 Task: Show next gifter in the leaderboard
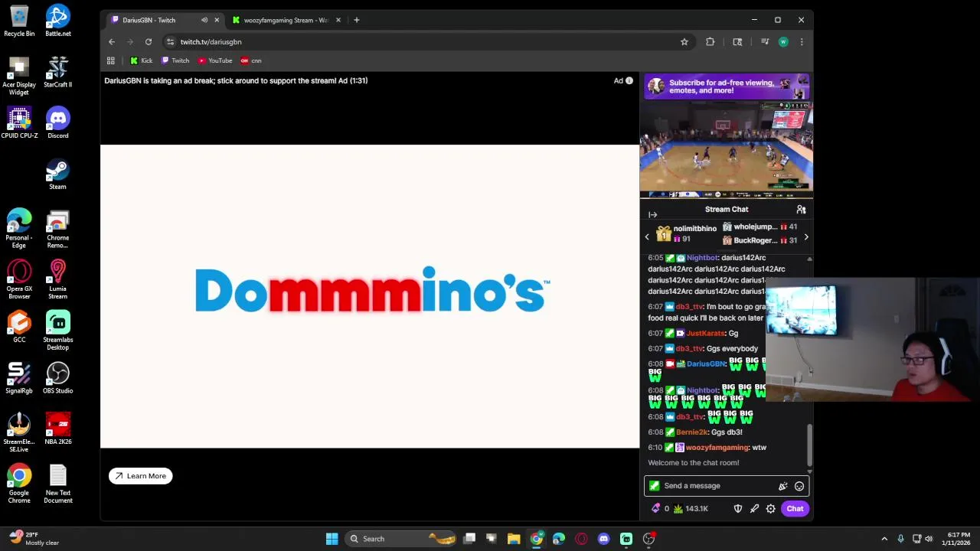click(x=805, y=237)
